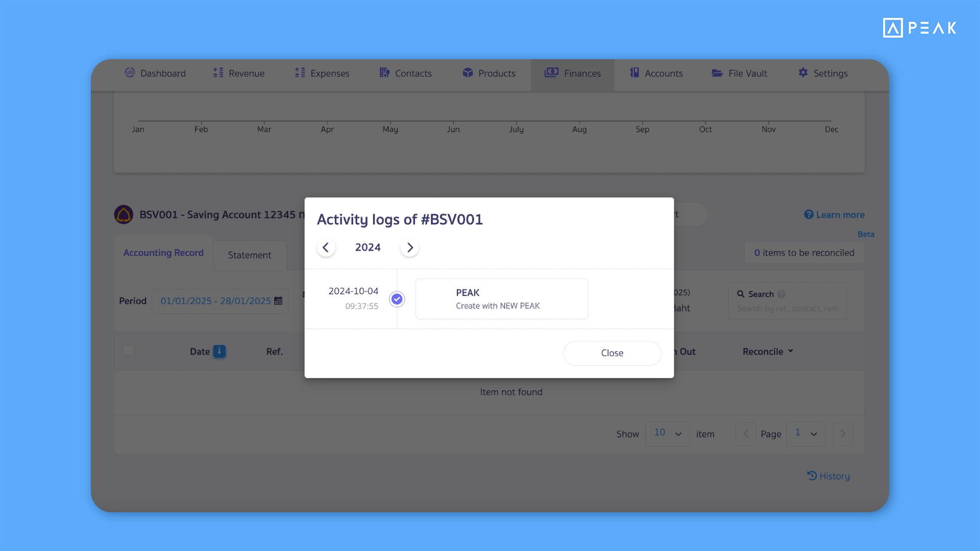Sort by Date using the arrow icon

pos(219,351)
